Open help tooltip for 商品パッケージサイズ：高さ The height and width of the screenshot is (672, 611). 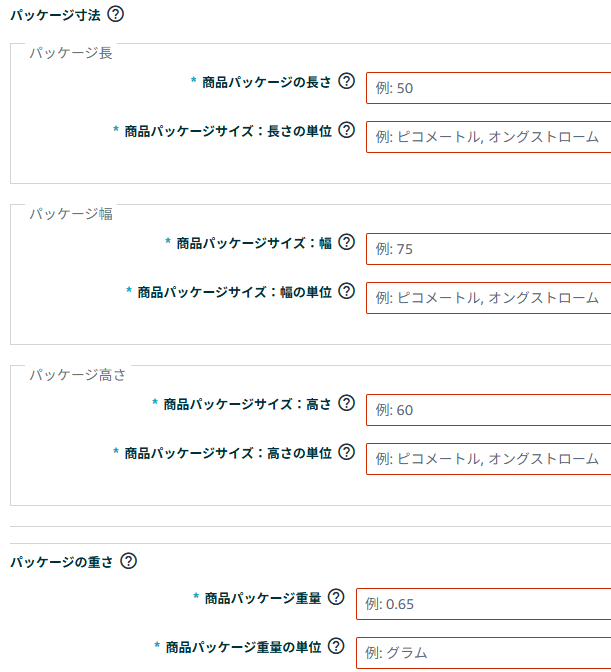[347, 403]
